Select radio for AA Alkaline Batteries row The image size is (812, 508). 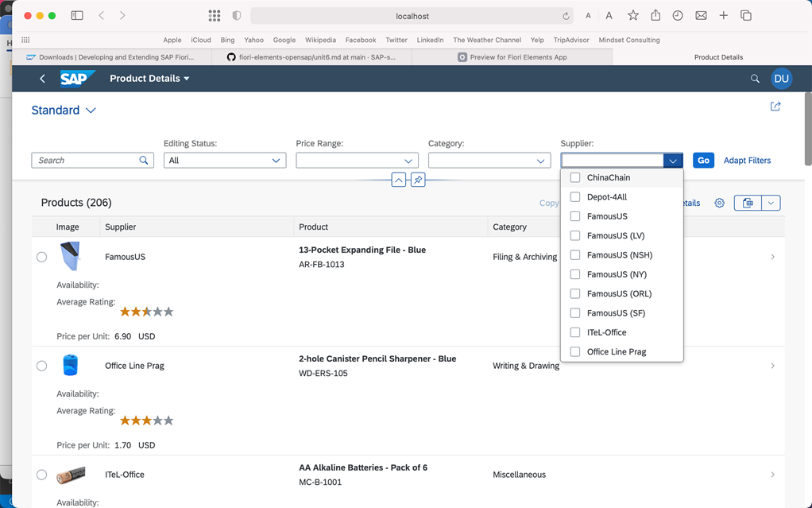coord(42,475)
